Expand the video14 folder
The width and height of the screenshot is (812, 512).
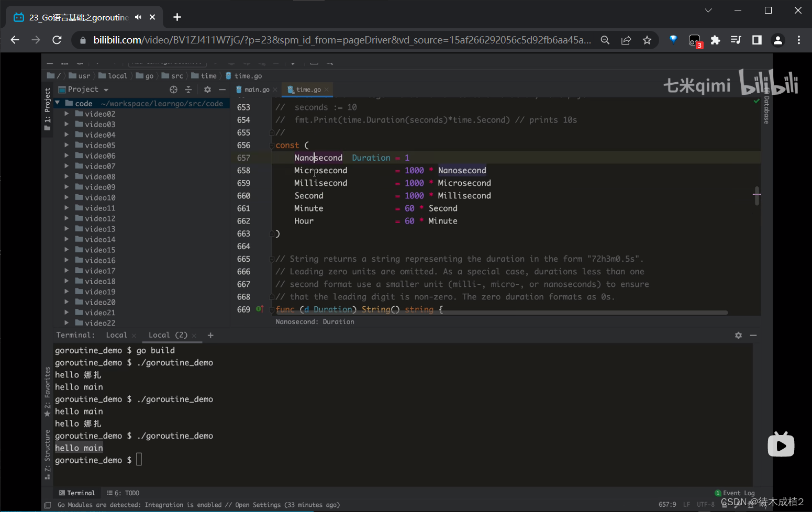(x=66, y=239)
